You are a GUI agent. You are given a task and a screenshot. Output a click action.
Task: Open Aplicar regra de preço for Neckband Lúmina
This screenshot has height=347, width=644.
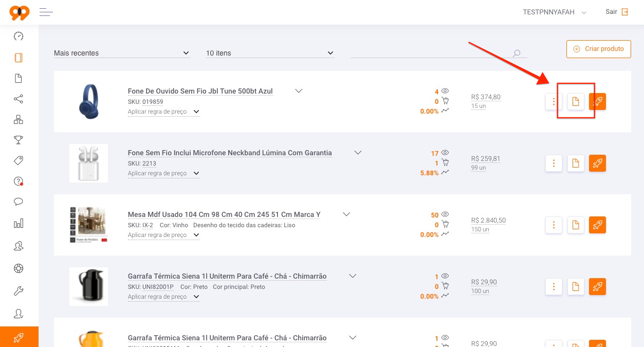click(164, 173)
